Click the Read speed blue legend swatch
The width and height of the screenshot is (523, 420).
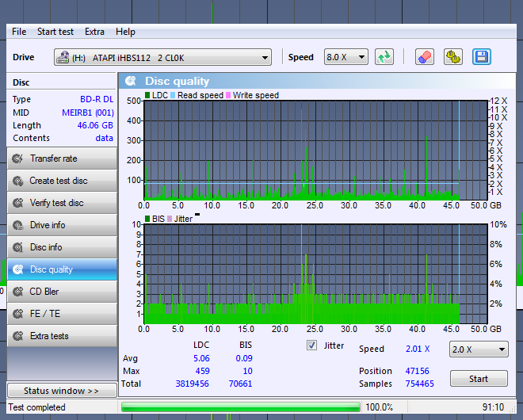pyautogui.click(x=173, y=95)
